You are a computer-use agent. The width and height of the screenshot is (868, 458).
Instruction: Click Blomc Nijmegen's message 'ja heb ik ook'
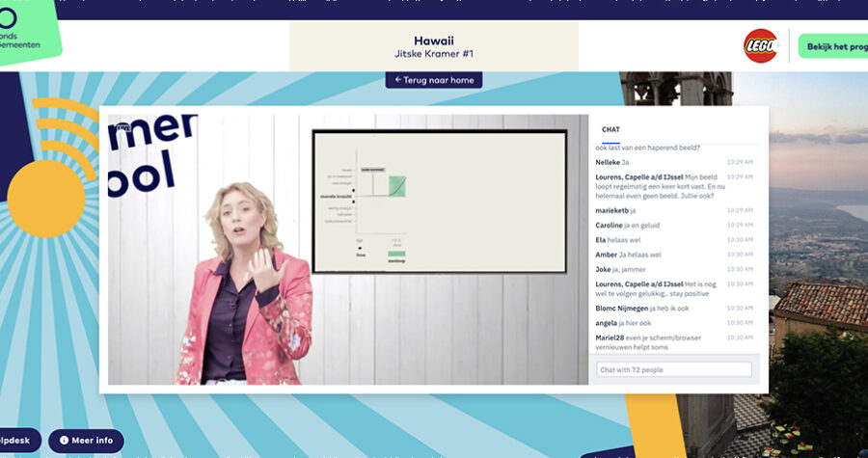(x=674, y=309)
